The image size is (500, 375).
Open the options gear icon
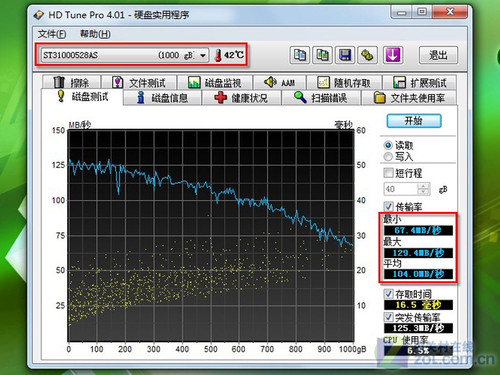[x=367, y=55]
